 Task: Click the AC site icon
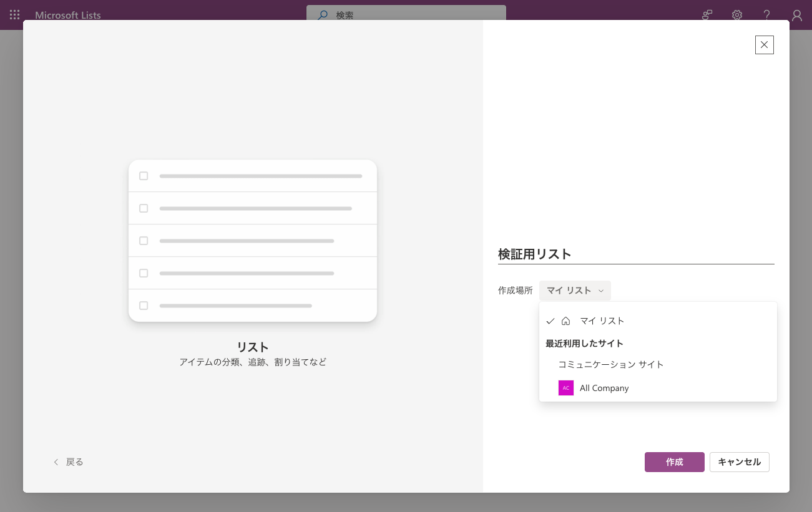(566, 388)
